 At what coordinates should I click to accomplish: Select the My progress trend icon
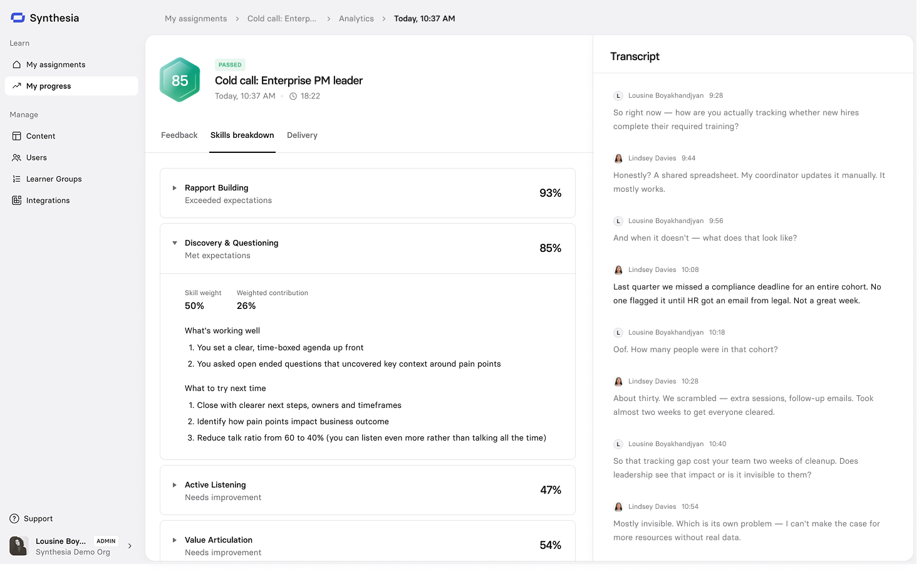17,86
